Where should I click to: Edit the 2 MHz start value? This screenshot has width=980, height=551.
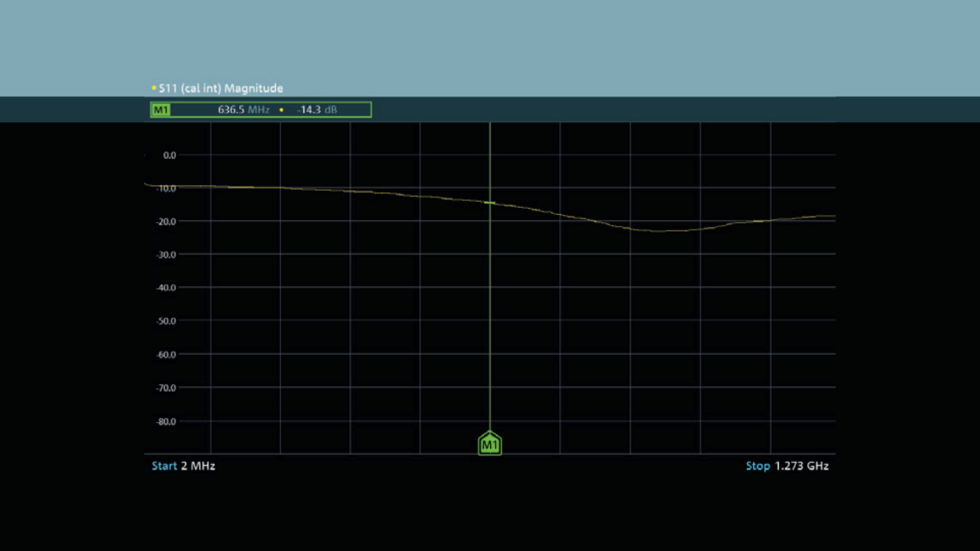(198, 466)
